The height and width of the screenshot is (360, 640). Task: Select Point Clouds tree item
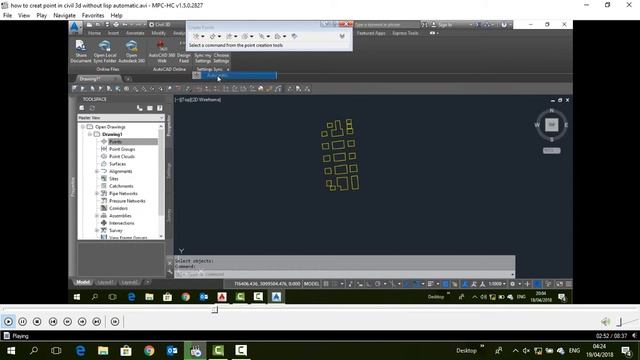pos(122,156)
